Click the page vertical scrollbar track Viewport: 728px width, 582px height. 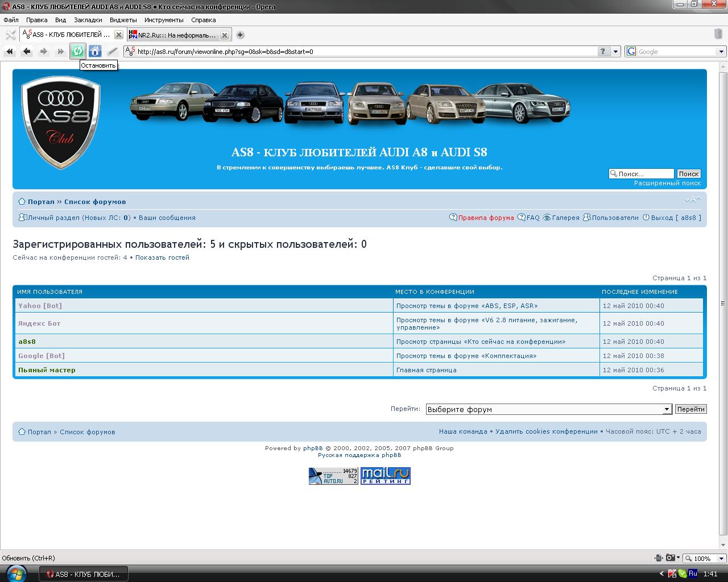pyautogui.click(x=723, y=398)
